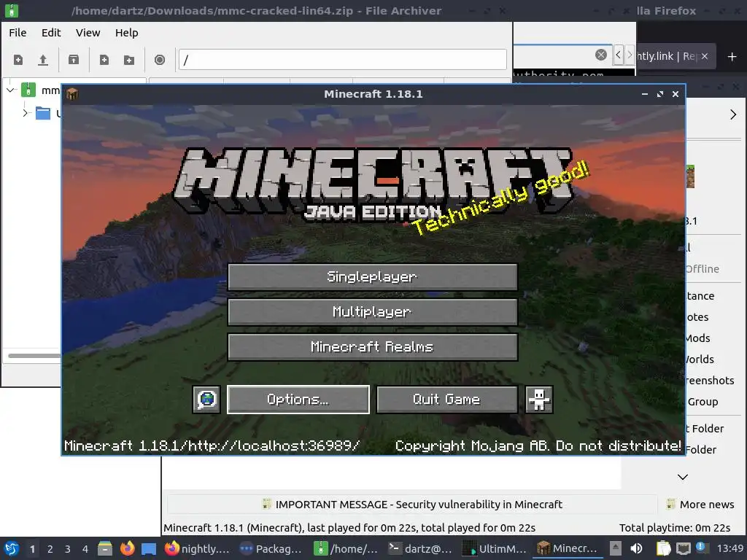
Task: Click Quit Game in Minecraft
Action: click(x=447, y=399)
